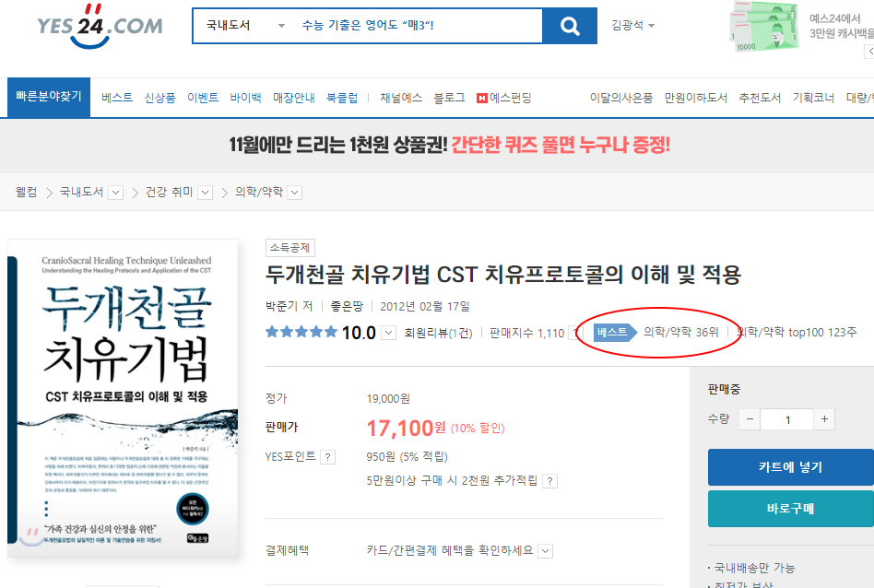This screenshot has height=588, width=874.
Task: Open 기획코너 link
Action: click(813, 98)
